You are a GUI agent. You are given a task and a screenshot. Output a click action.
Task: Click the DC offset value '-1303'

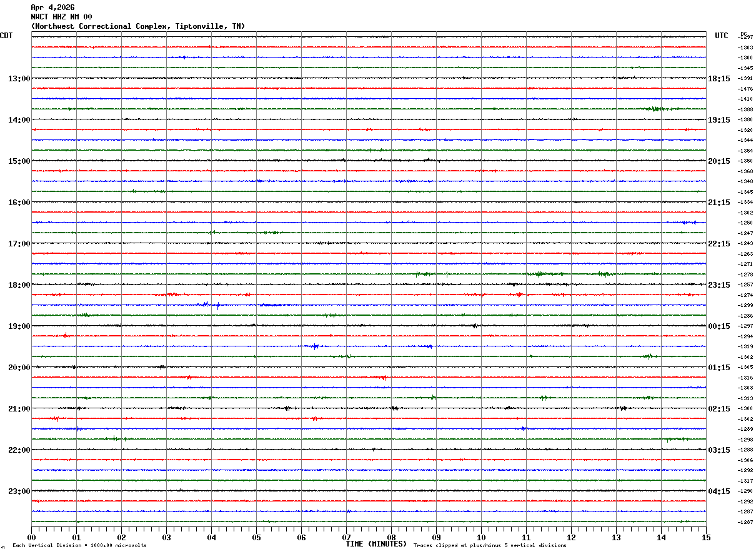pos(745,48)
